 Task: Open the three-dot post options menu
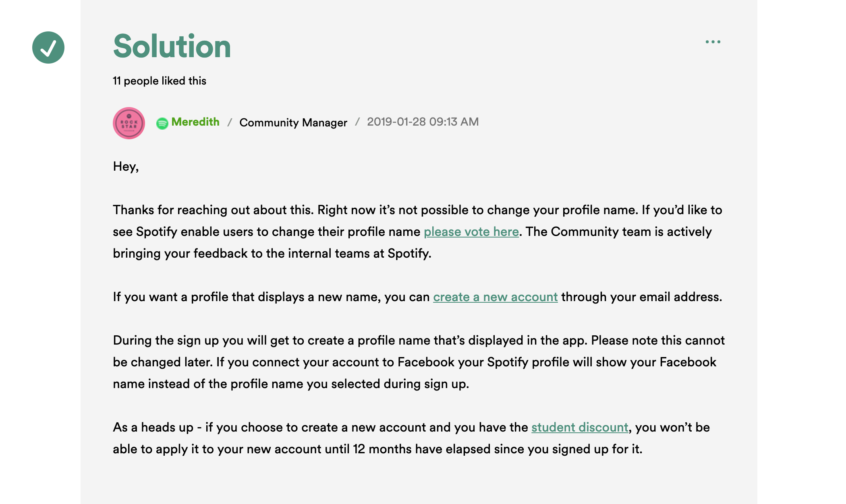pyautogui.click(x=713, y=42)
